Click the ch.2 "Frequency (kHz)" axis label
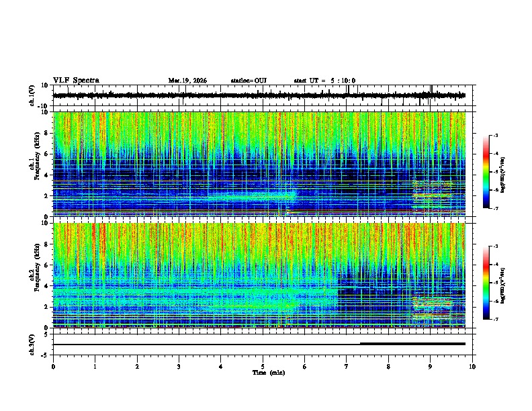532x411 pixels. pos(37,267)
